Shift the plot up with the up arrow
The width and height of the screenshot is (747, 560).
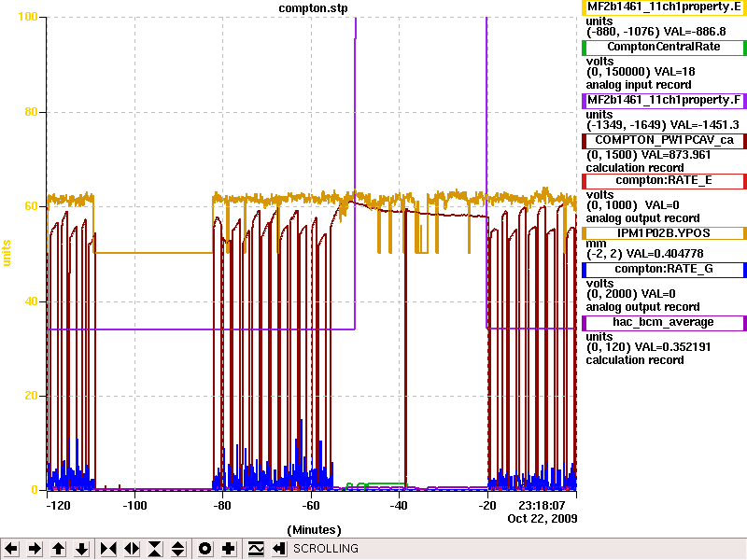(58, 549)
